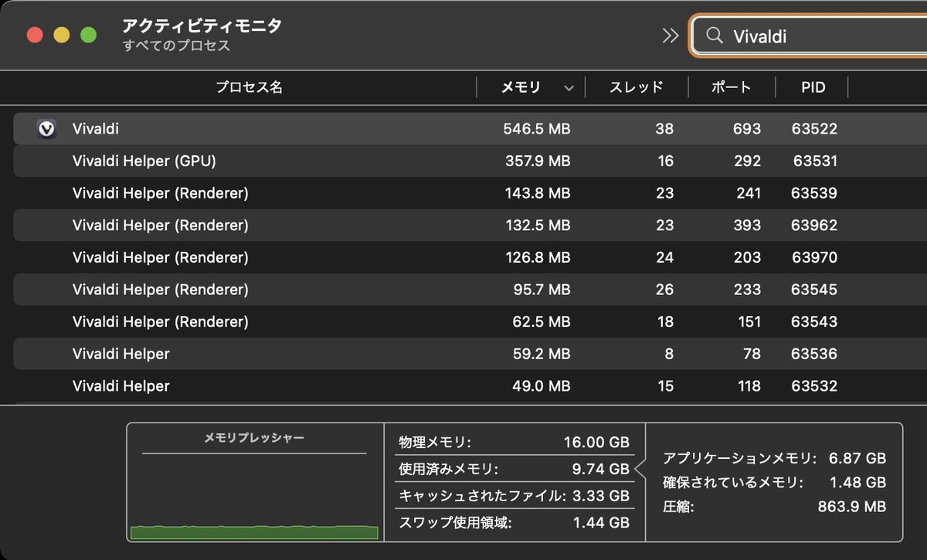Select Vivaldi Helper row using 49.0 MB
The width and height of the screenshot is (927, 560).
click(x=470, y=385)
